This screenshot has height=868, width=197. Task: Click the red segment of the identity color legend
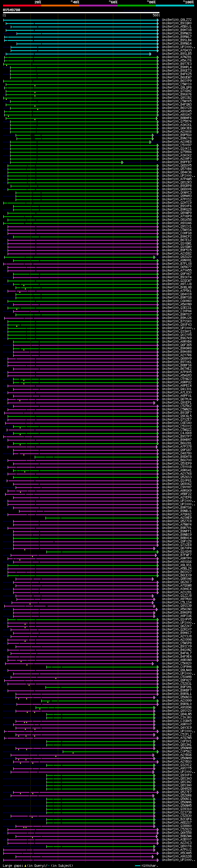coord(22,6)
